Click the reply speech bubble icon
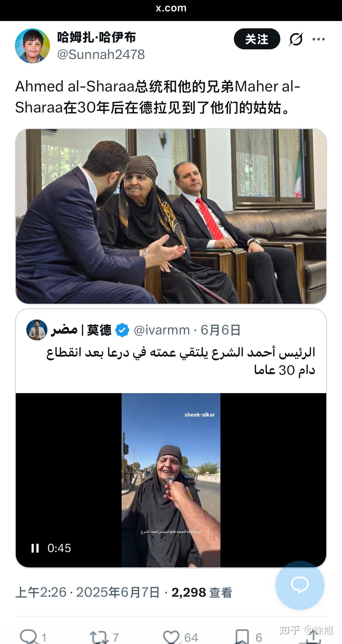This screenshot has height=644, width=342. (x=28, y=637)
